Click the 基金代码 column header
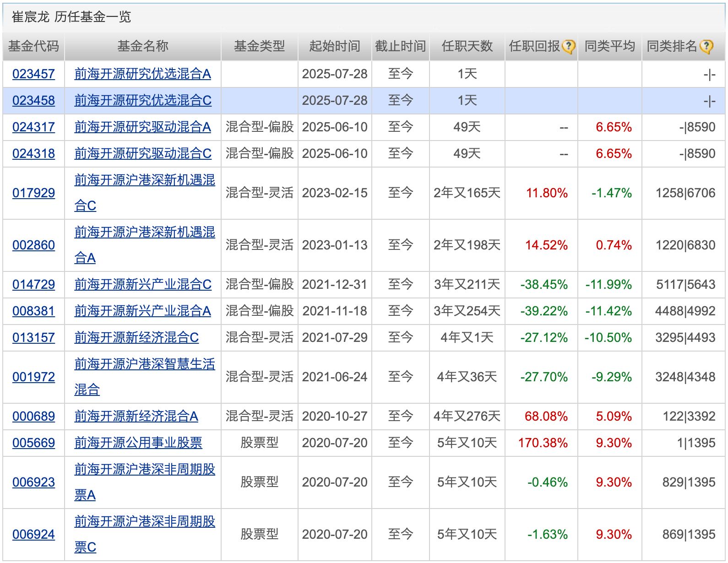Screen dimensions: 728x563 pyautogui.click(x=33, y=46)
